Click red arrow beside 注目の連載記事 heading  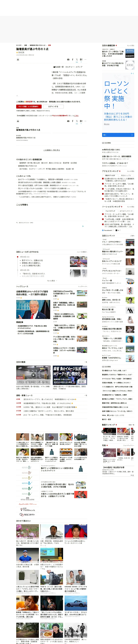pyautogui.click(x=116, y=46)
